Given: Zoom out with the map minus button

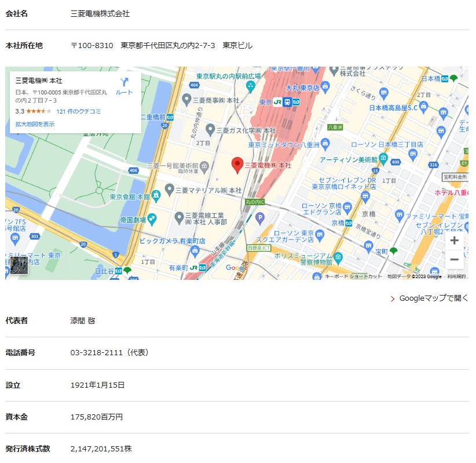Looking at the screenshot, I should coord(454,260).
